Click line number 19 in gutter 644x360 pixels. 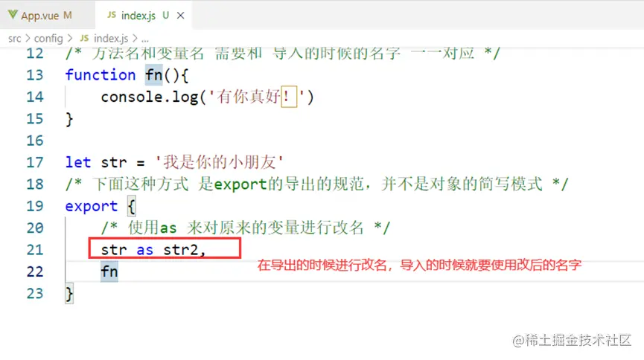(x=35, y=206)
